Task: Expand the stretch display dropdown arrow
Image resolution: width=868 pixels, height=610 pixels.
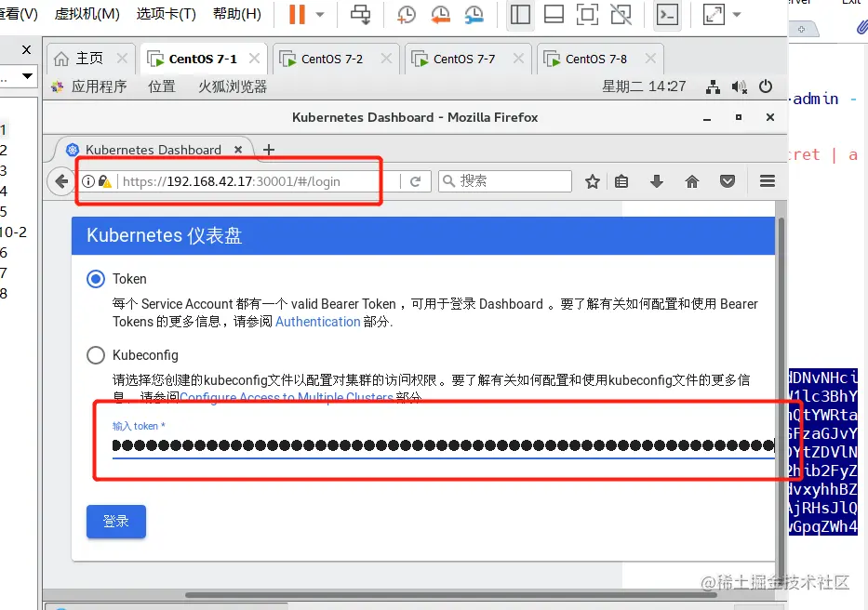Action: 737,14
